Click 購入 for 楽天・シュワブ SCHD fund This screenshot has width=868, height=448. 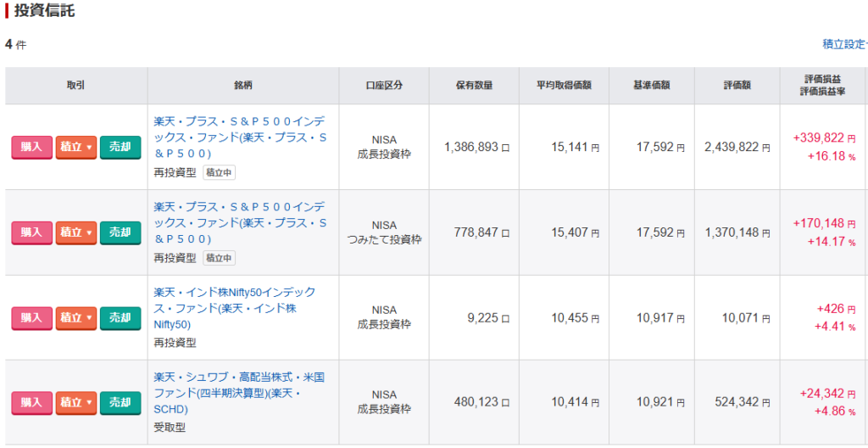click(x=31, y=403)
